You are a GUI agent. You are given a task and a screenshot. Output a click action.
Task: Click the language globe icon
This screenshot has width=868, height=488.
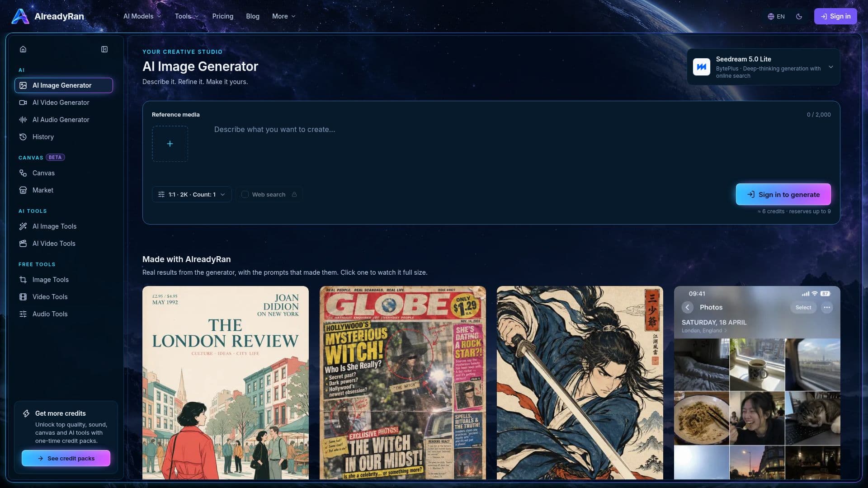tap(771, 16)
